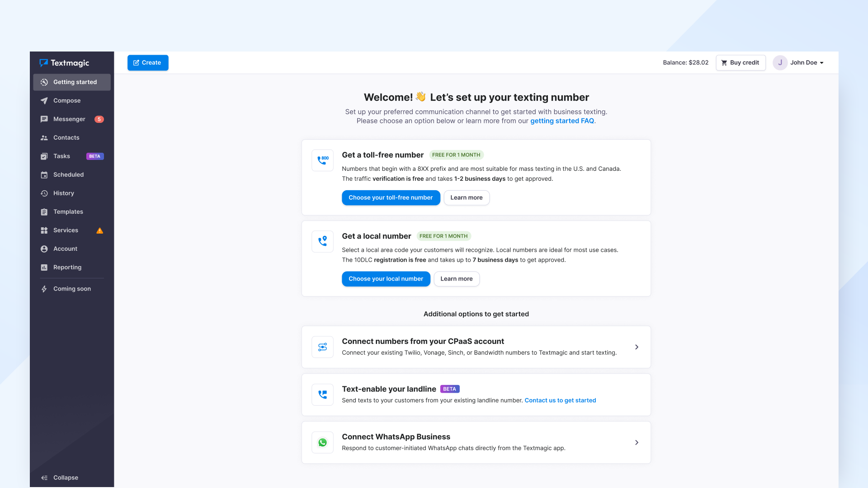Screen dimensions: 868x488
Task: Click the Buy credit button
Action: point(741,63)
